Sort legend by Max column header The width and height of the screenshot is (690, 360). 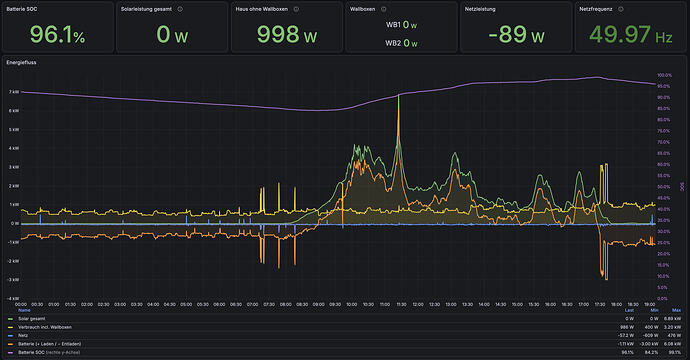(676, 310)
